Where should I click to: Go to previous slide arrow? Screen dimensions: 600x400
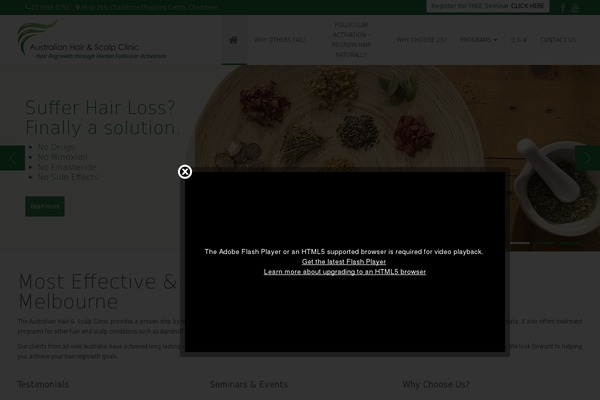(x=12, y=158)
